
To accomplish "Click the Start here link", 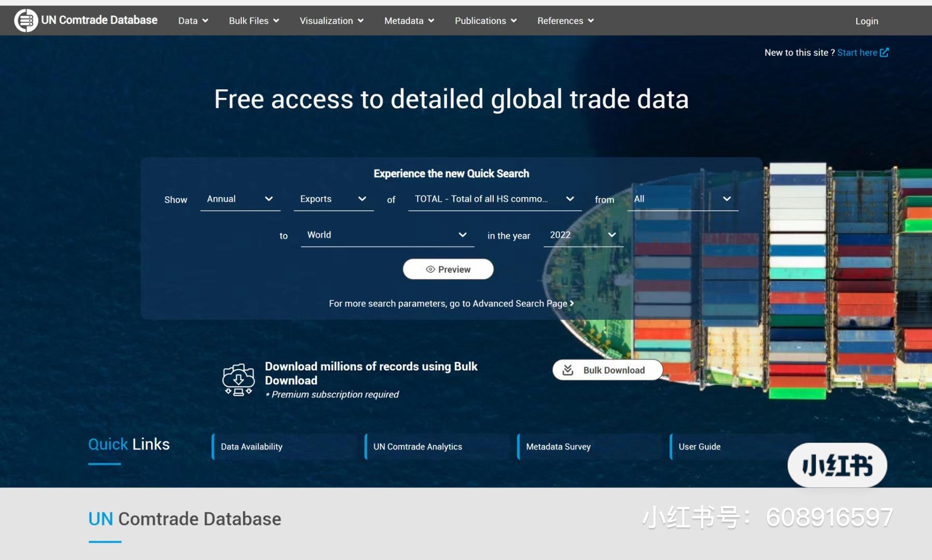I will point(857,52).
